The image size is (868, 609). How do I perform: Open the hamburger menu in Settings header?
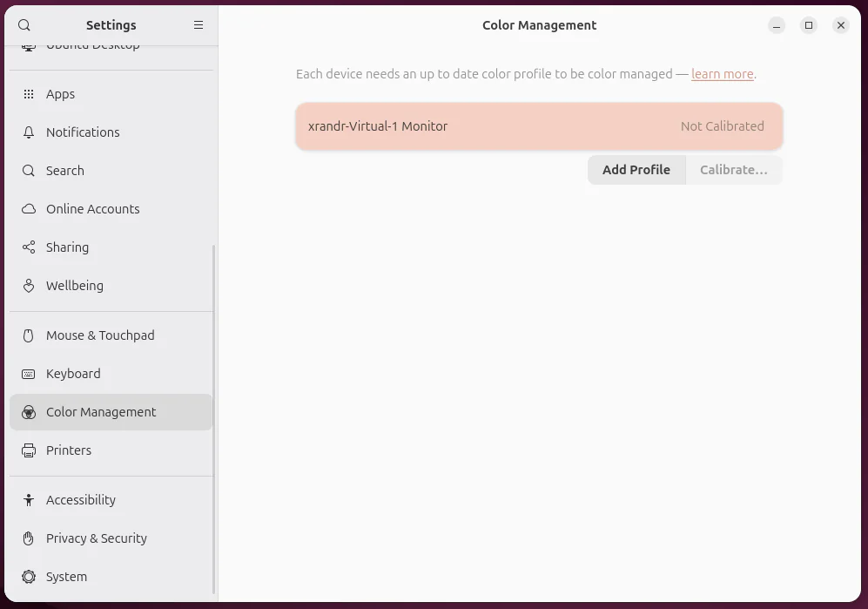tap(198, 25)
